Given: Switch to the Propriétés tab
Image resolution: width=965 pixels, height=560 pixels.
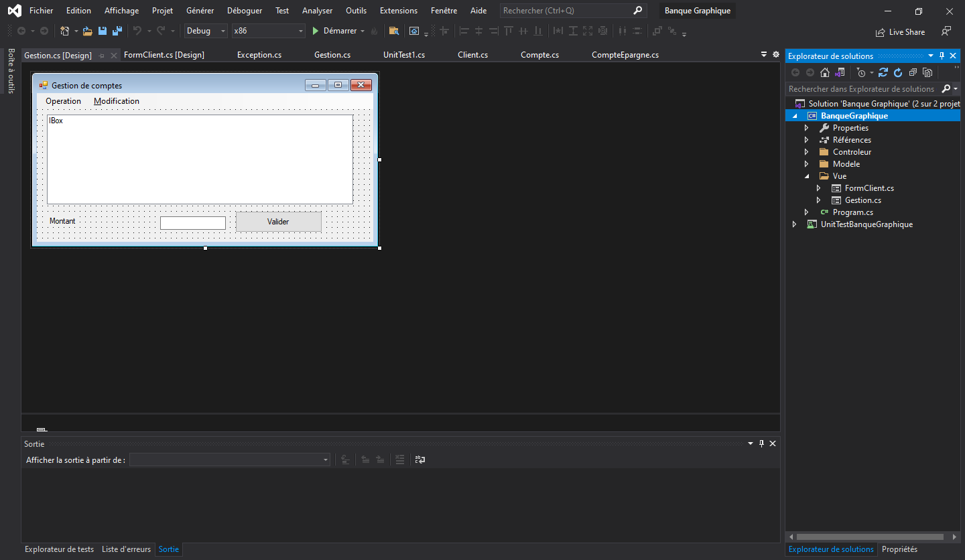Looking at the screenshot, I should (x=899, y=549).
